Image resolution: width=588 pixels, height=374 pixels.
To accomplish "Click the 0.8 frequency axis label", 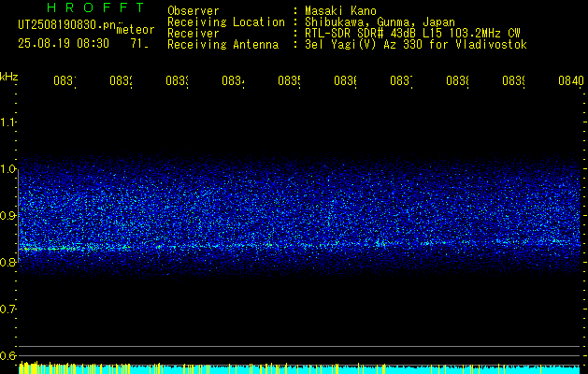I will tap(7, 262).
